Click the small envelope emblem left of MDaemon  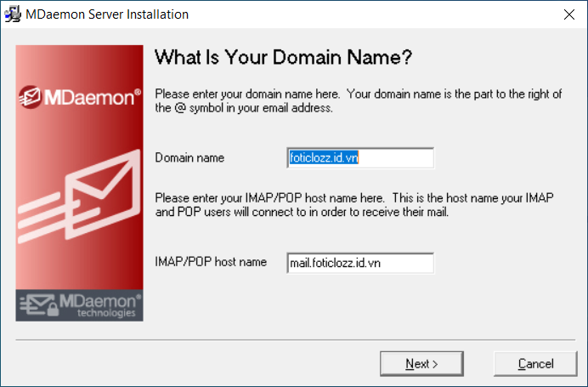pyautogui.click(x=30, y=97)
